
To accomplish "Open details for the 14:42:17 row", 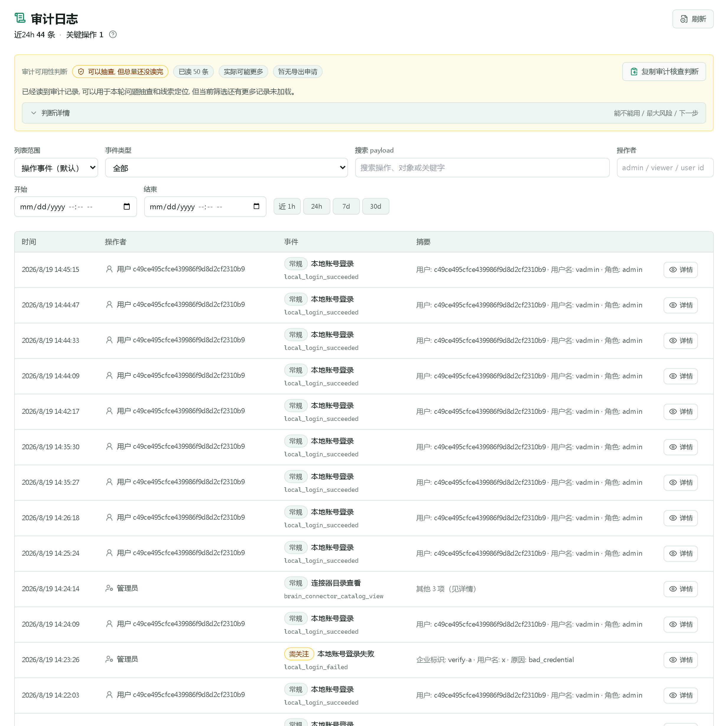I will coord(680,411).
